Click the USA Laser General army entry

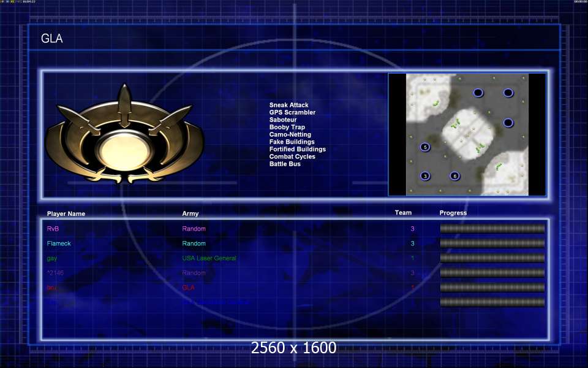point(209,258)
